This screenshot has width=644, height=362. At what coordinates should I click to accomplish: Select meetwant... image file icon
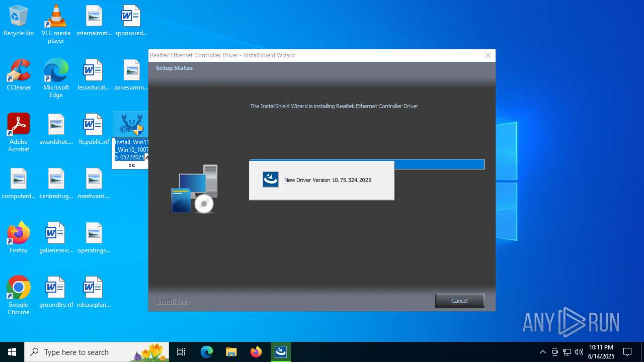click(x=94, y=184)
